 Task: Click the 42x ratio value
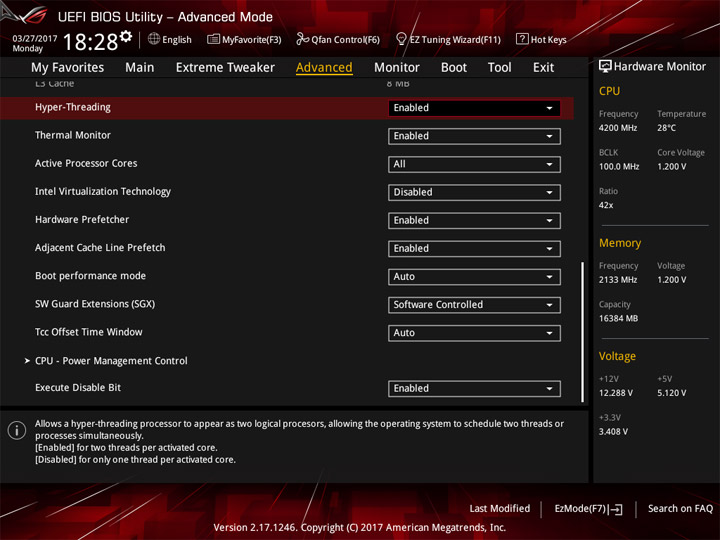(x=606, y=205)
